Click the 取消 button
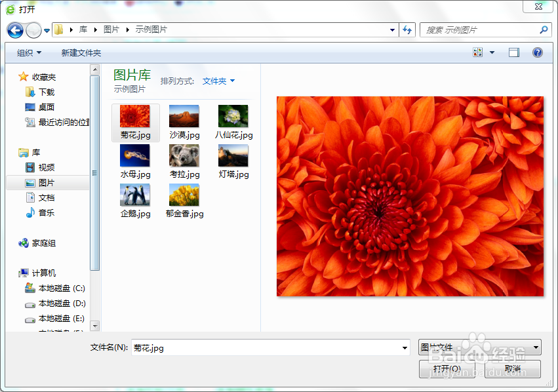This screenshot has height=392, width=558. [513, 369]
